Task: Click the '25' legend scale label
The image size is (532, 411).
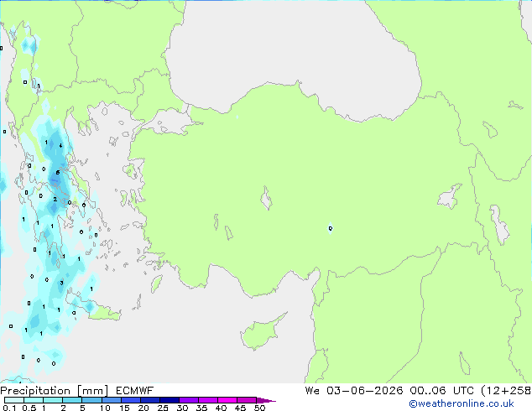Action: pyautogui.click(x=163, y=408)
